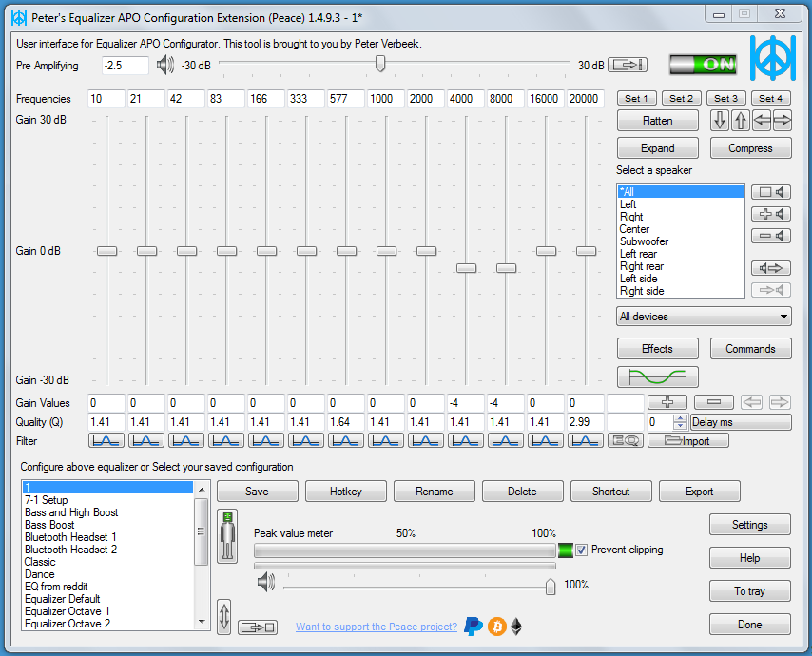Click the filter type icon under 10 Hz

point(106,440)
